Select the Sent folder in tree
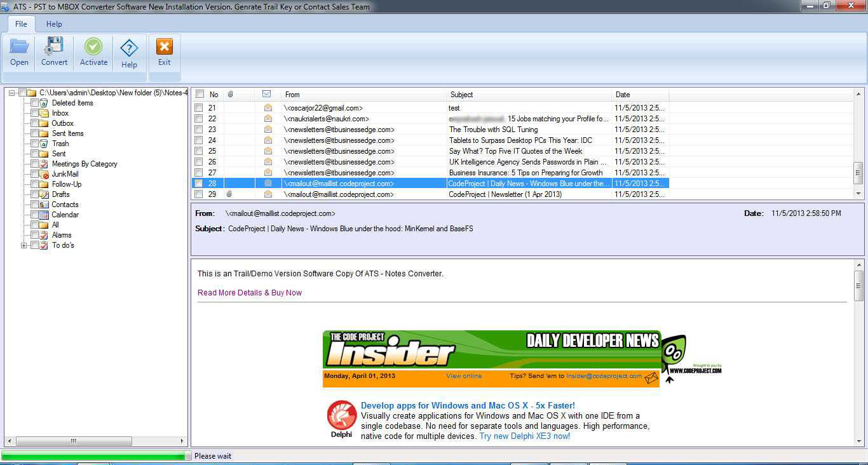 pyautogui.click(x=58, y=154)
